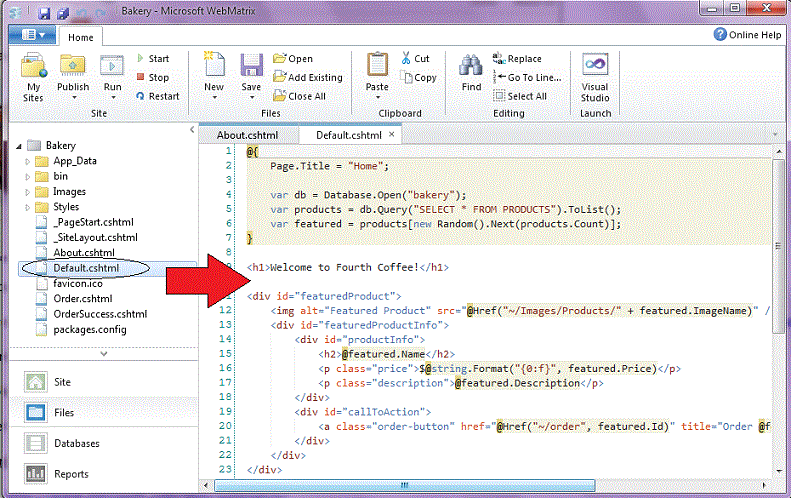791x498 pixels.
Task: Expand the Images folder
Action: pos(27,192)
